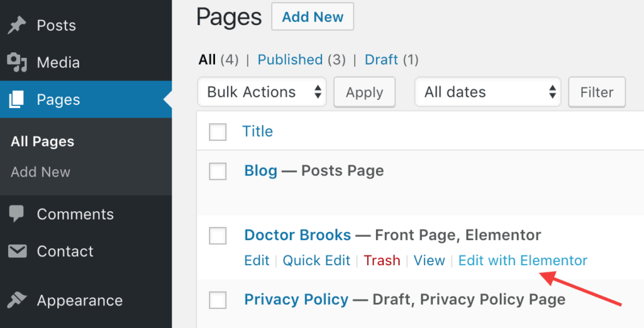
Task: Move Doctor Brooks page to Trash
Action: point(382,260)
